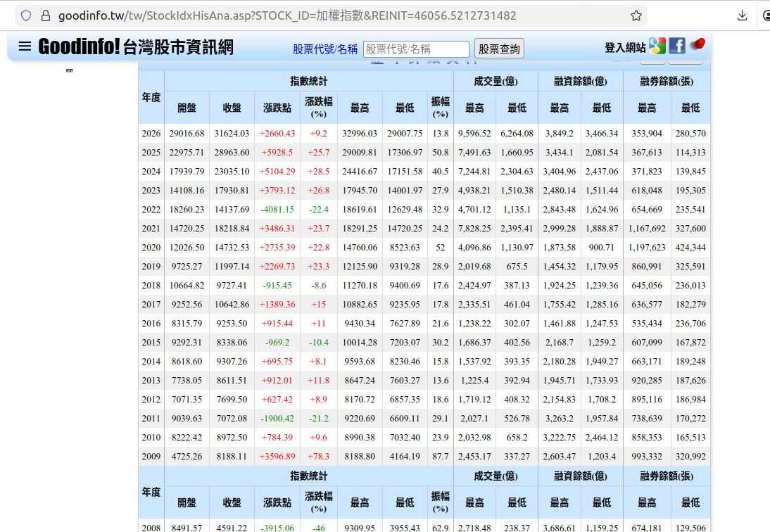Click the red icon beside Facebook
770x532 pixels.
tap(697, 46)
